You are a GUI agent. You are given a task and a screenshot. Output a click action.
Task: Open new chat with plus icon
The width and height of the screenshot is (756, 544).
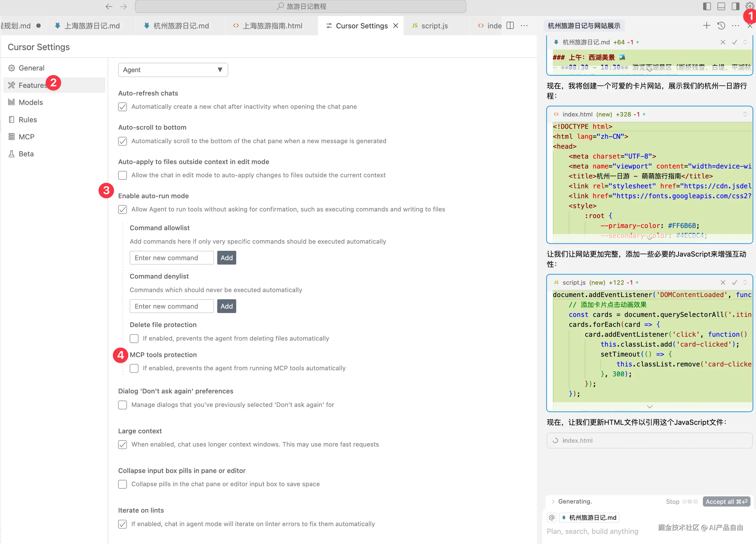point(706,26)
